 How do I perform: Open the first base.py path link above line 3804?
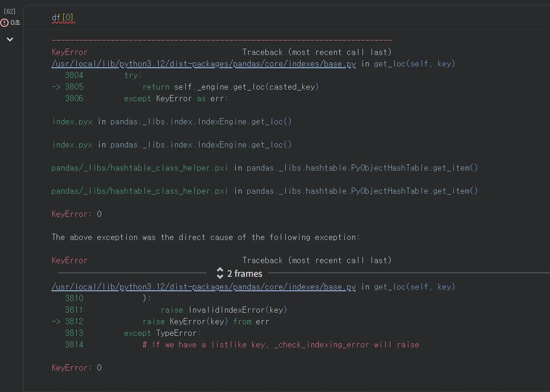coord(204,64)
